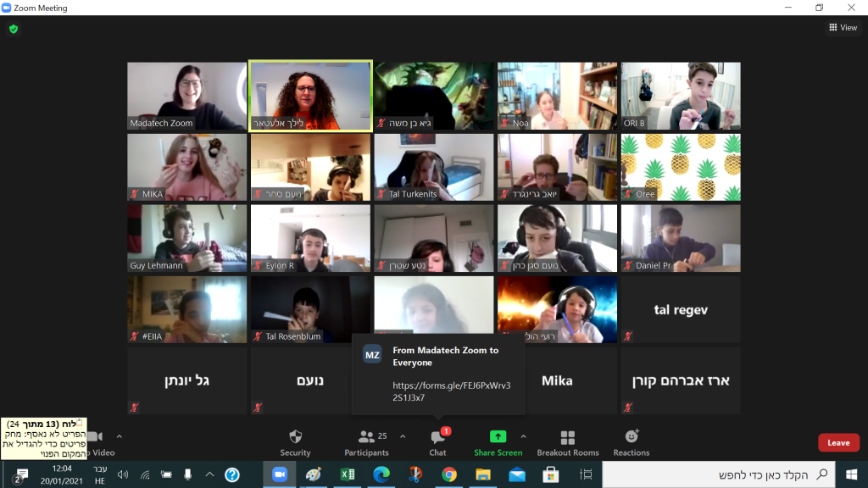Open the Participants panel
This screenshot has height=488, width=868.
pos(366,441)
